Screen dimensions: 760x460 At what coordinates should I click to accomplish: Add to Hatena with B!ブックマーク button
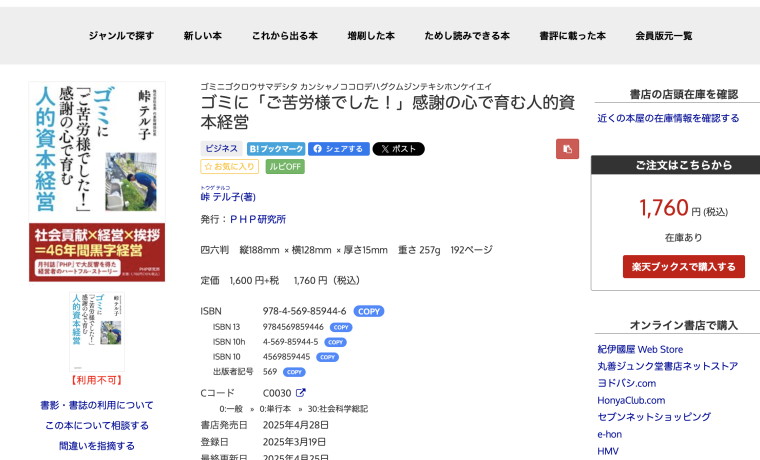point(275,149)
